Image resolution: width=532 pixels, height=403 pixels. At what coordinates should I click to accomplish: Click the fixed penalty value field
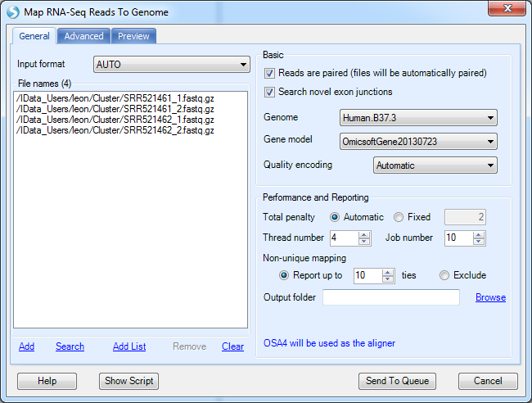coord(465,217)
